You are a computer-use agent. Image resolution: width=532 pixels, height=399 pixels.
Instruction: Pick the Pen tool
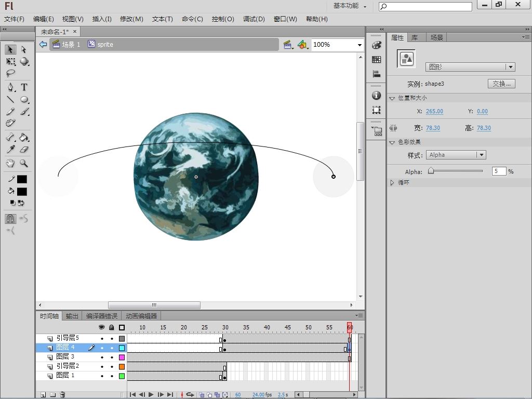(10, 87)
